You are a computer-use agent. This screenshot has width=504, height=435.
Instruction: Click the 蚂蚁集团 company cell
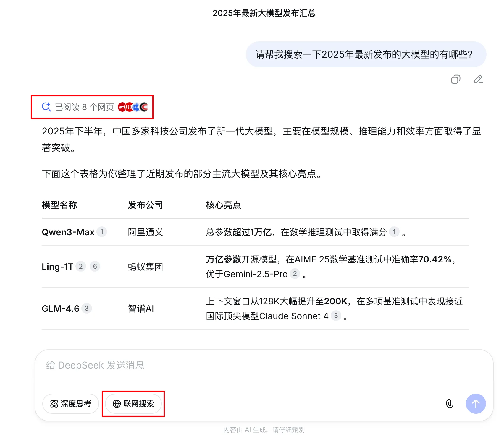[145, 267]
